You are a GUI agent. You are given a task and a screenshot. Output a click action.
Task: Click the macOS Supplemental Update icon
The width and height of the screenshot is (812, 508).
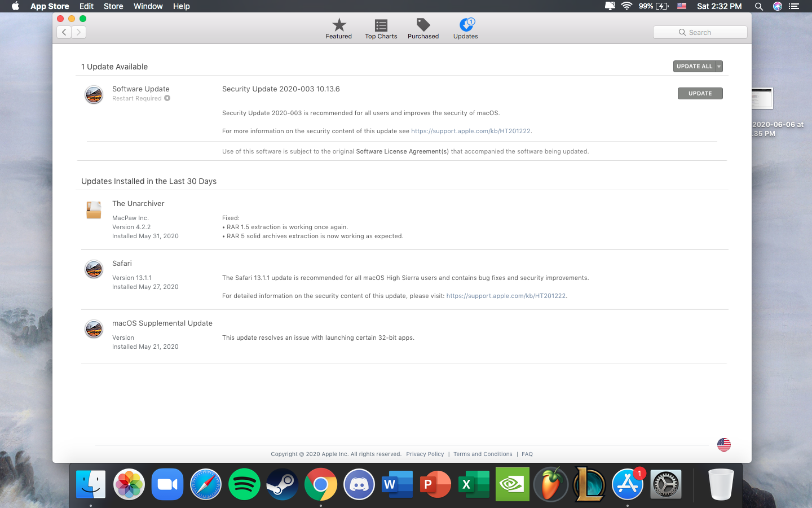(94, 329)
